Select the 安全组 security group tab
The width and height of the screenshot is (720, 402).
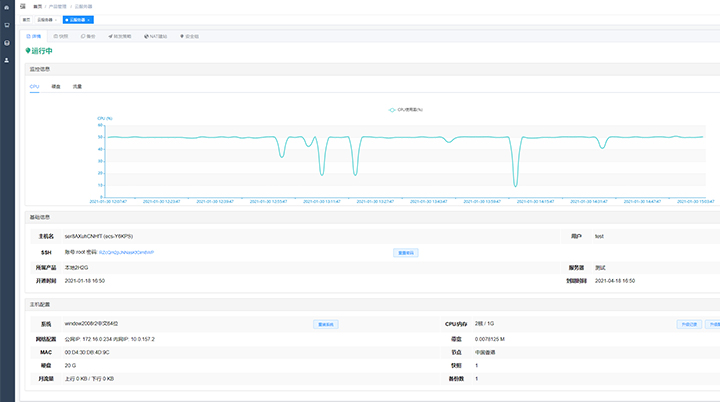[189, 35]
